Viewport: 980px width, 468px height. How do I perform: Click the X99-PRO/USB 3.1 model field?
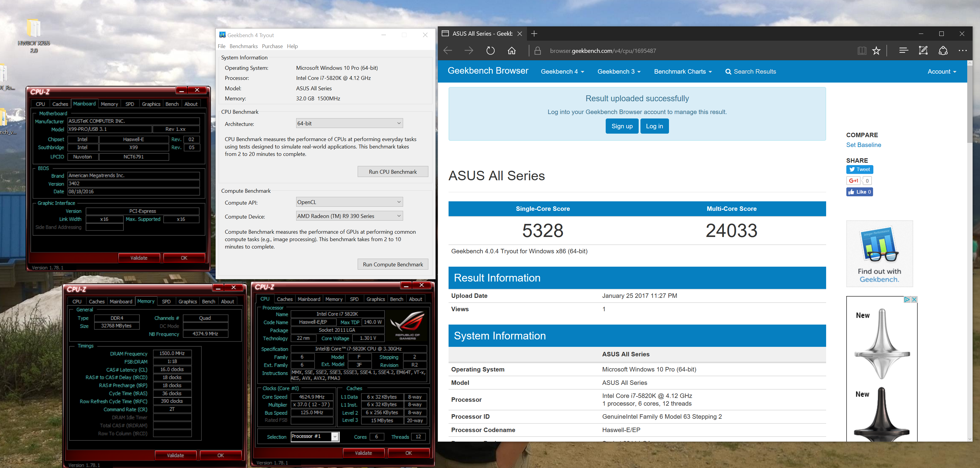pos(110,129)
